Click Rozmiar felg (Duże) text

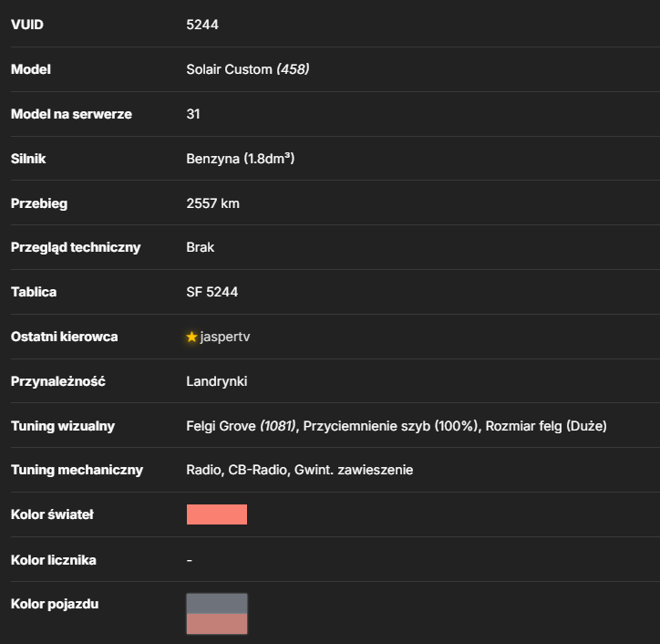546,426
